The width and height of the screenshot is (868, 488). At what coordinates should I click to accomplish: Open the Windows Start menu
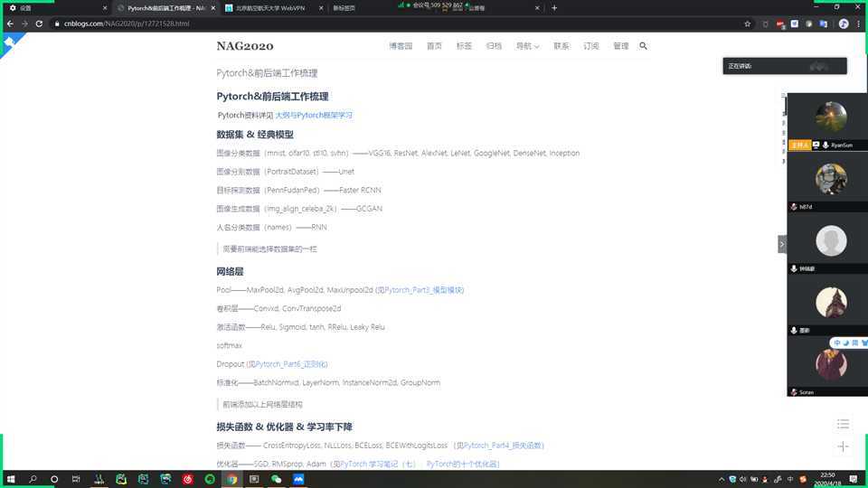point(11,479)
